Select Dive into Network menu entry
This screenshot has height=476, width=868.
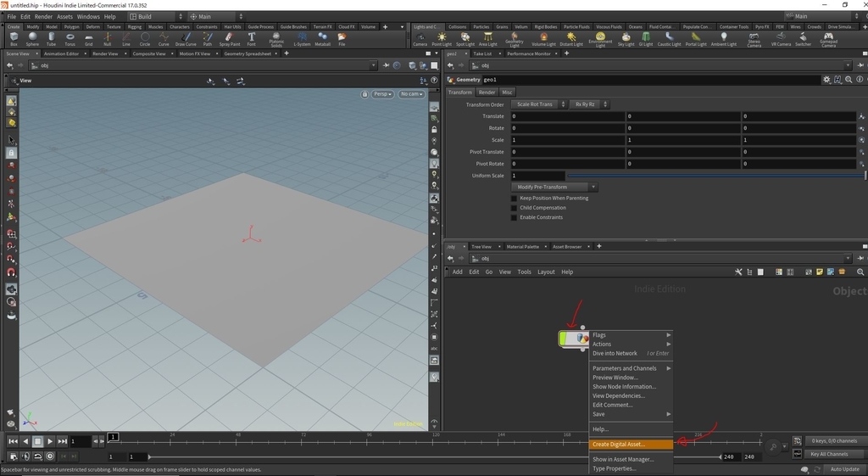(631, 353)
